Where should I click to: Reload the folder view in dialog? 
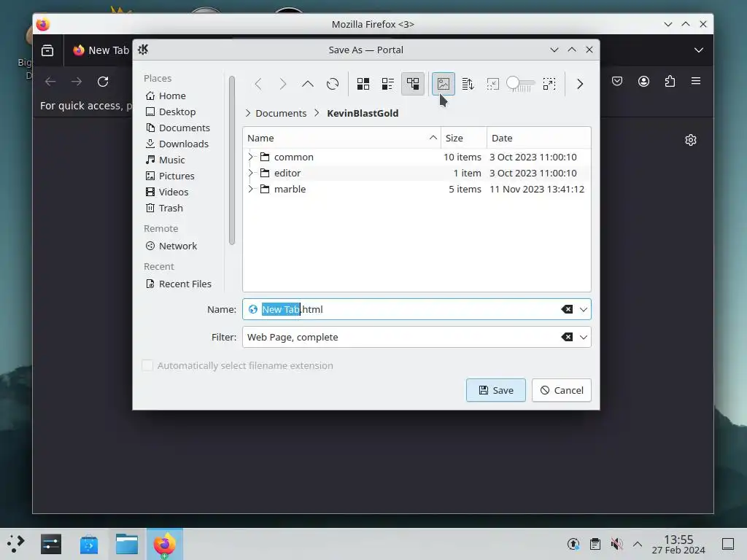pos(333,85)
